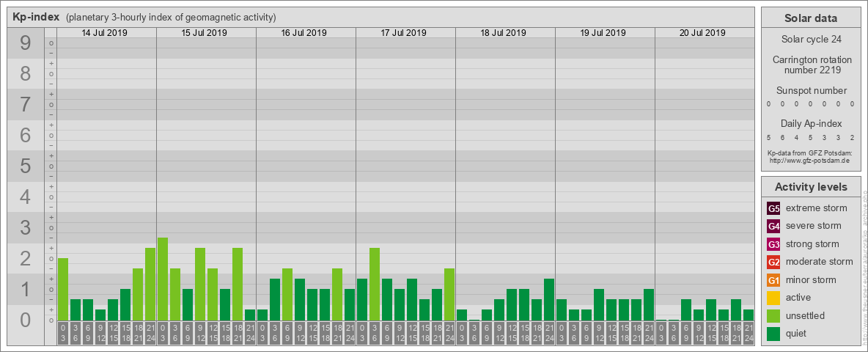Click the '14 Jul 2019' date header

(105, 33)
